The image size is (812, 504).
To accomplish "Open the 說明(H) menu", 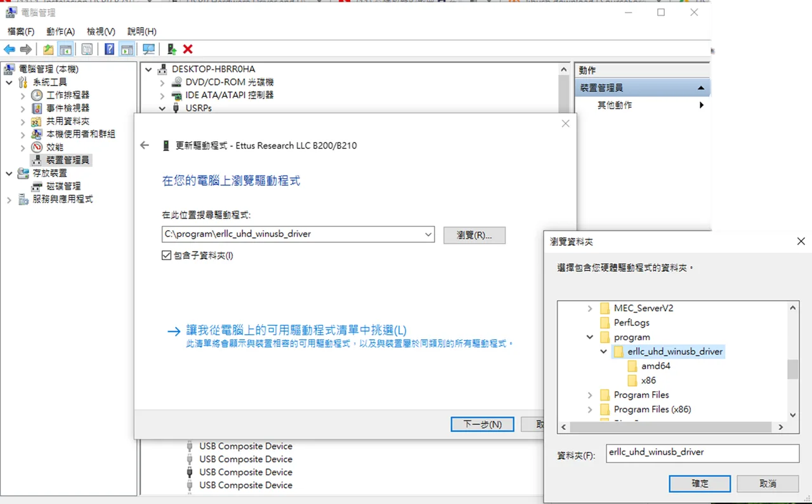I will pos(141,32).
